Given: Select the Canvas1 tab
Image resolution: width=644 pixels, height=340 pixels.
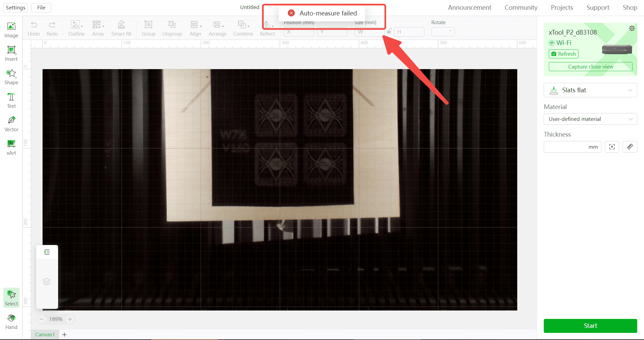Looking at the screenshot, I should point(45,335).
